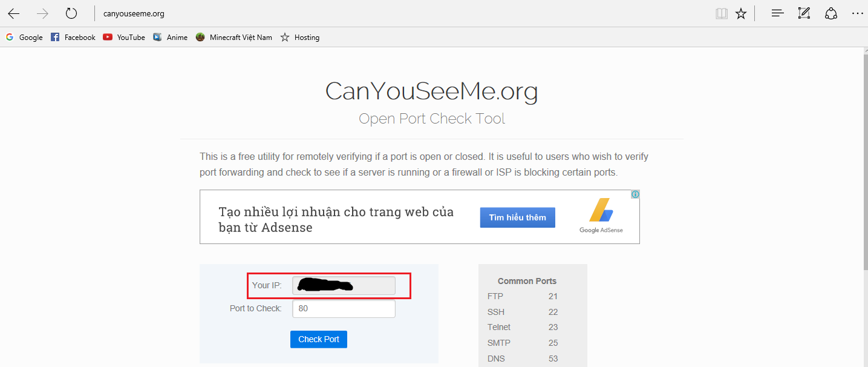Open the YouTube bookmark
Viewport: 868px width, 367px height.
pyautogui.click(x=124, y=37)
